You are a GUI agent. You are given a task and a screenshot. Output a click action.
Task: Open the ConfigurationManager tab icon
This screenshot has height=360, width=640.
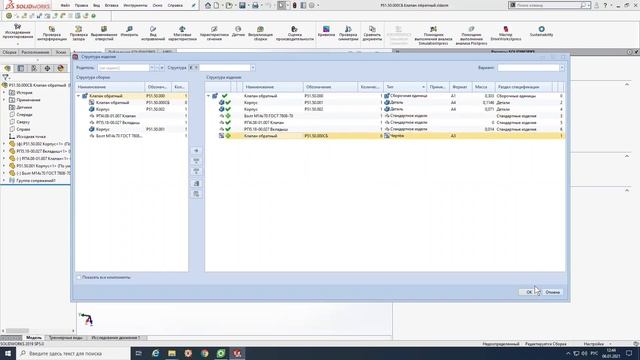point(34,68)
